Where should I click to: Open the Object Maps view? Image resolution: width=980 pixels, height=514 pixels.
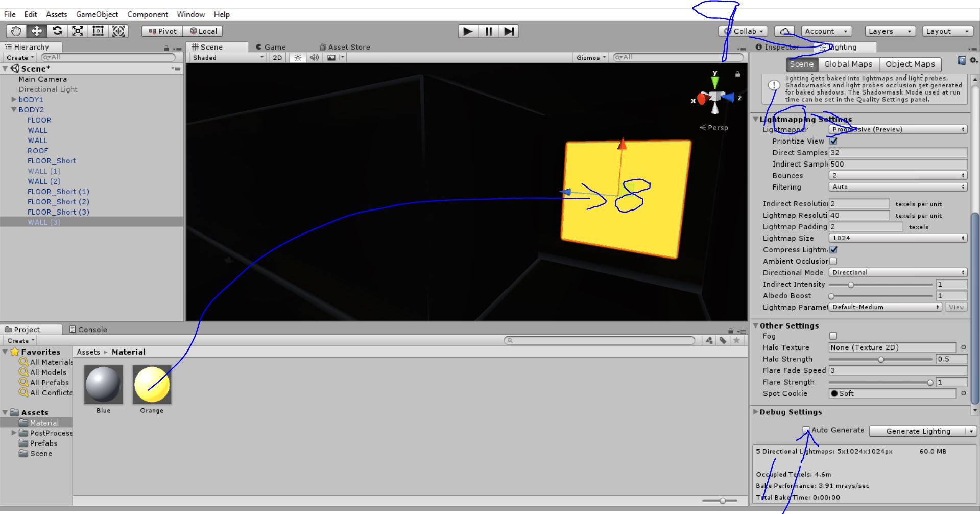(910, 64)
